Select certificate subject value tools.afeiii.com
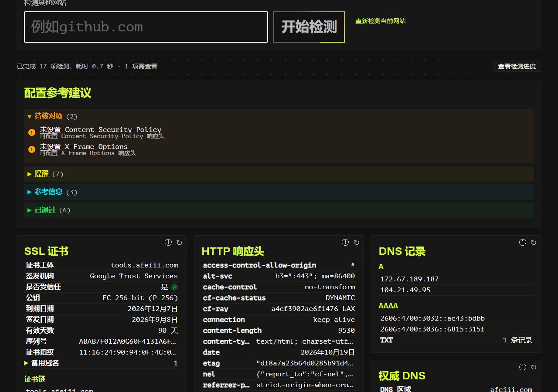The image size is (558, 392). pyautogui.click(x=144, y=265)
